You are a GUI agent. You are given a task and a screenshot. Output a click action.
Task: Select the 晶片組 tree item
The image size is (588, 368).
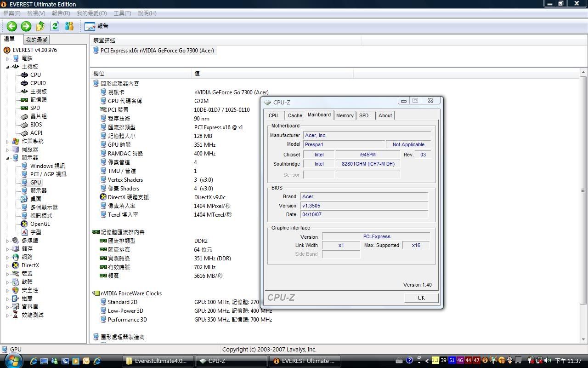point(39,116)
